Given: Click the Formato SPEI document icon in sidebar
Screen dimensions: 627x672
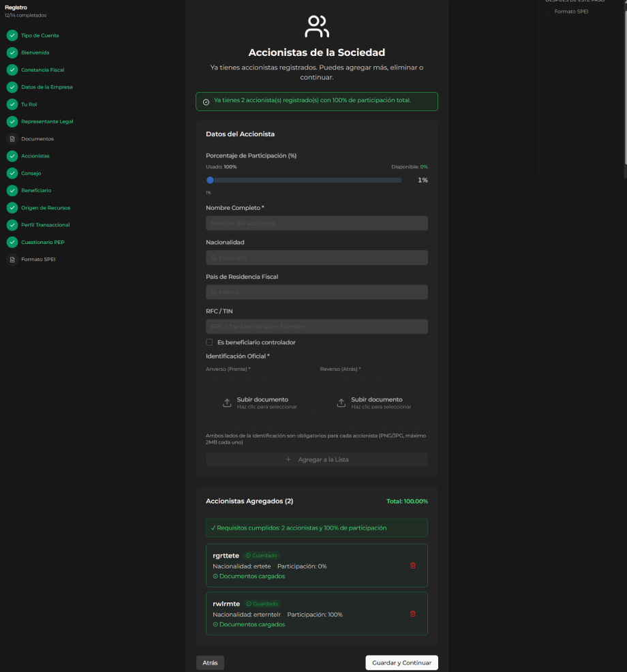Looking at the screenshot, I should click(x=12, y=259).
